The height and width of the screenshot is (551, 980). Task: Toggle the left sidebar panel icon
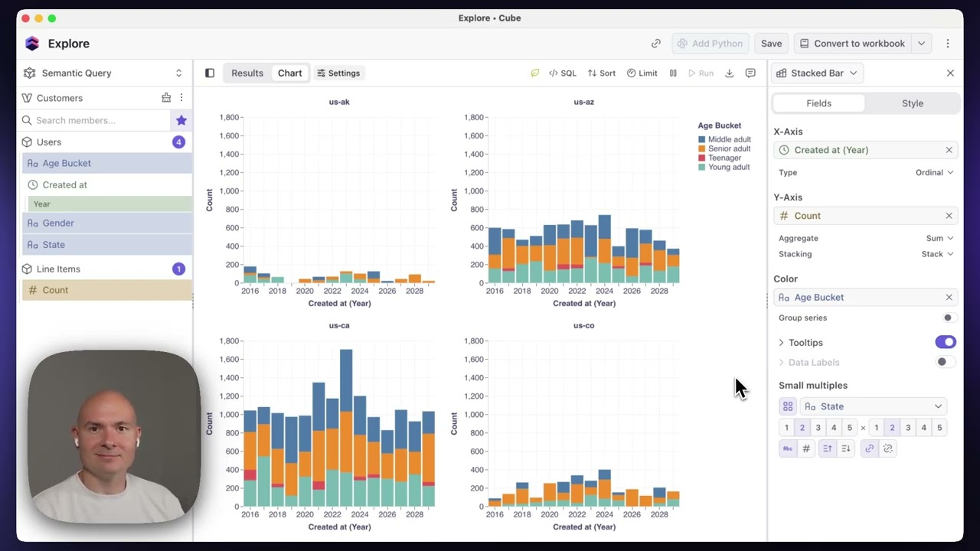click(x=210, y=73)
